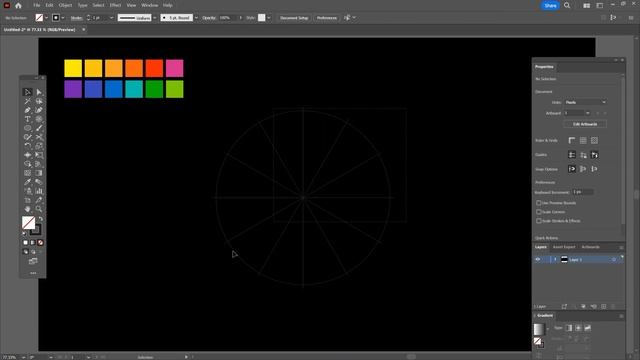Click the Preferences button in control bar
Screen dimensions: 640x360
pyautogui.click(x=327, y=18)
